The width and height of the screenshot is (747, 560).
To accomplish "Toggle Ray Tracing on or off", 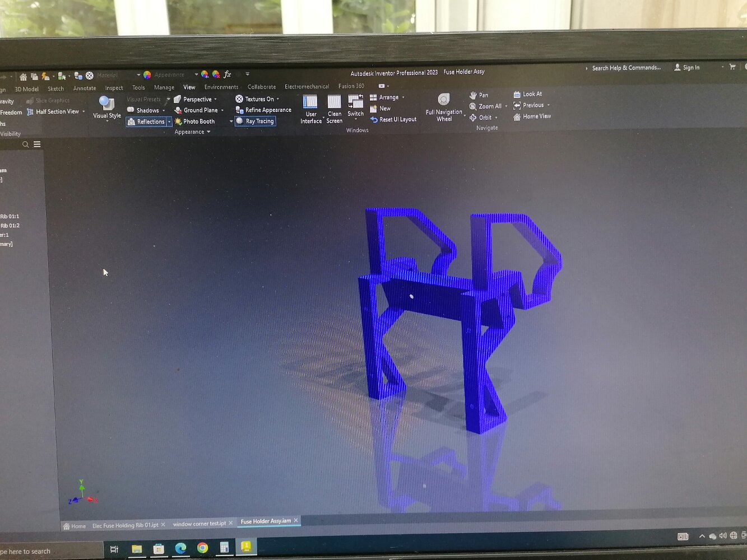I will coord(256,121).
